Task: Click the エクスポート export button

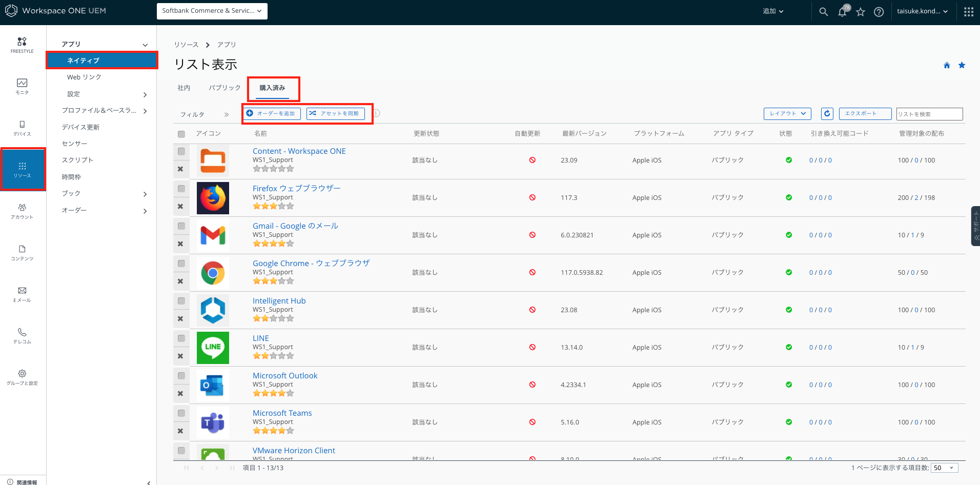Action: click(x=865, y=113)
